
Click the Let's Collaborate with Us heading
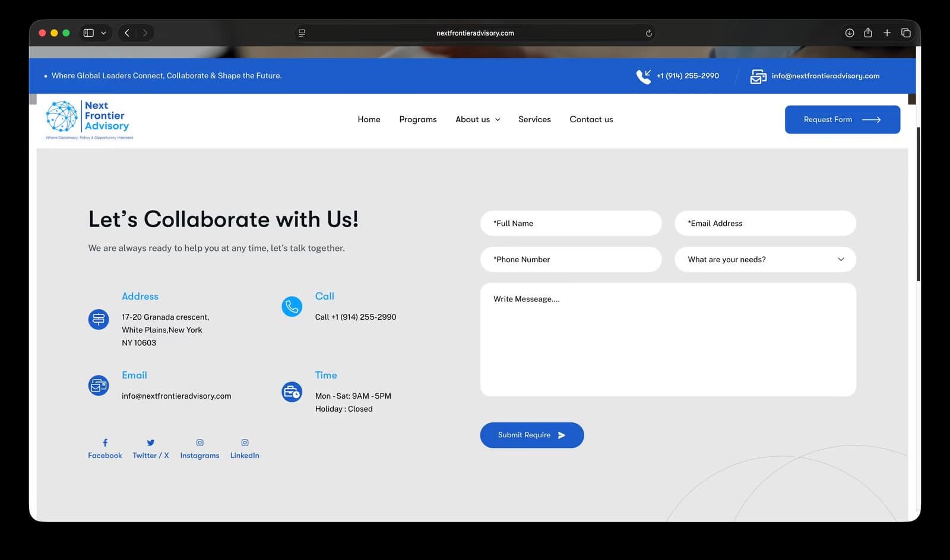pyautogui.click(x=223, y=219)
